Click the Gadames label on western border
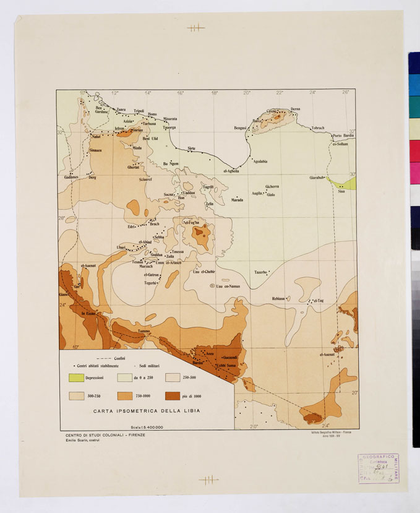The height and width of the screenshot is (513, 420). coord(72,178)
